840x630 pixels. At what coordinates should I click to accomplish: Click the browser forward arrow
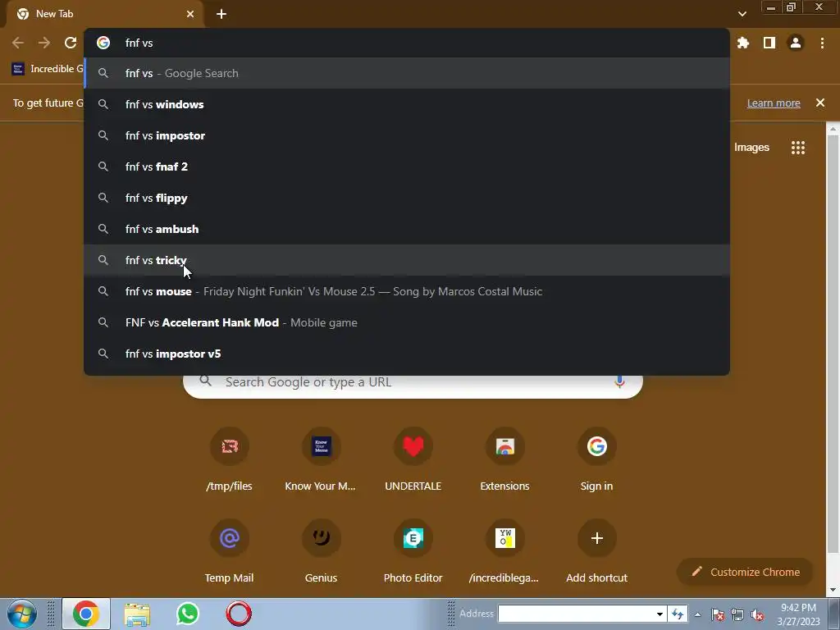pyautogui.click(x=44, y=43)
